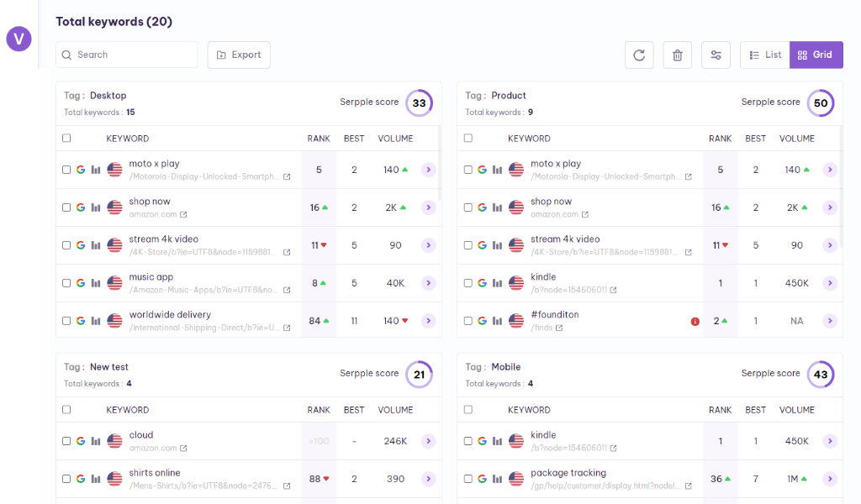Click the Search keywords input field
Screen dimensions: 861x504
pyautogui.click(x=127, y=55)
